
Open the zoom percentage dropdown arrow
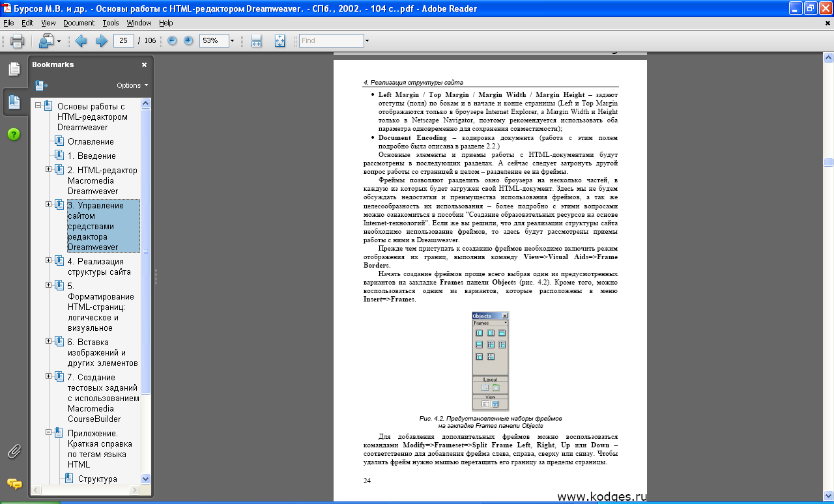232,40
